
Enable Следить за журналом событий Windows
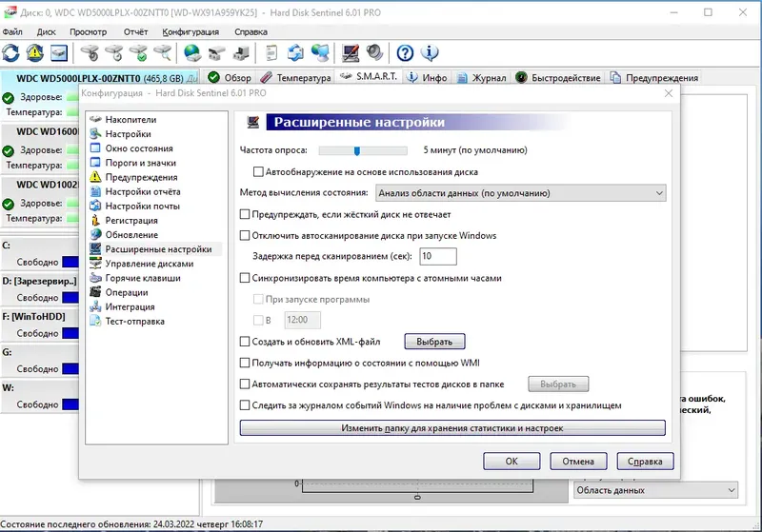click(x=245, y=405)
